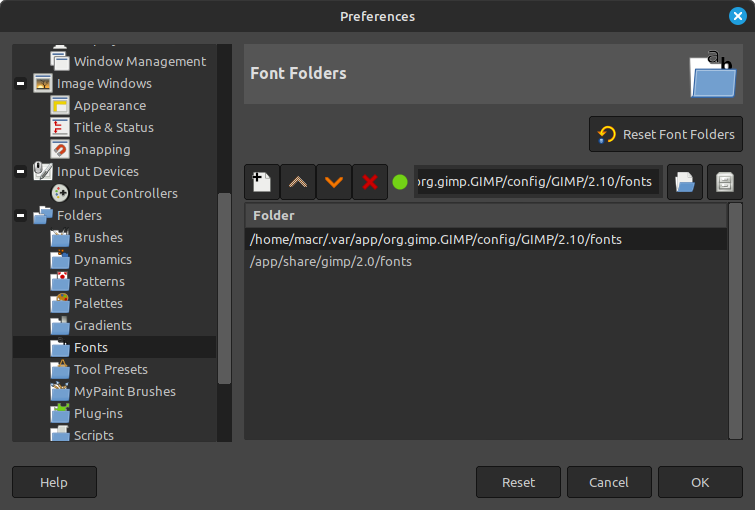Collapse the Folders tree section
This screenshot has height=510, width=755.
pos(21,216)
